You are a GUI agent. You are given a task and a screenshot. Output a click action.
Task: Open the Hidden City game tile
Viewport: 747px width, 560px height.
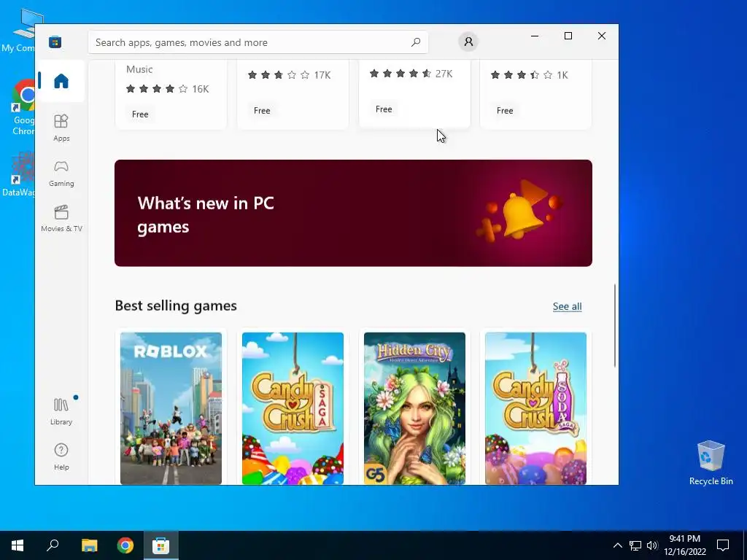point(414,408)
